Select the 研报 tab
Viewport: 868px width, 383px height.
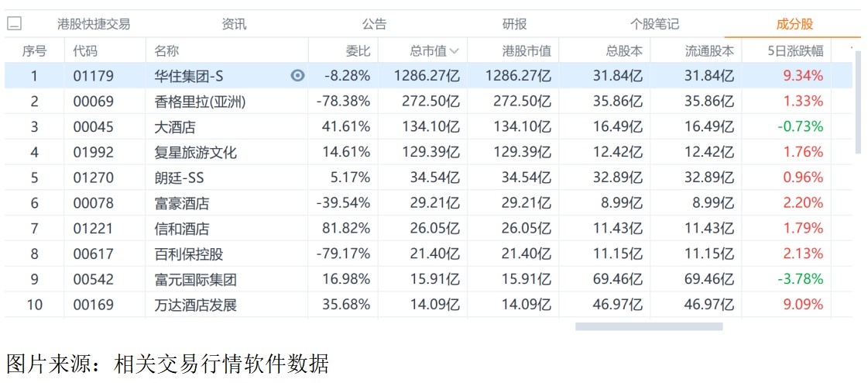coord(514,25)
